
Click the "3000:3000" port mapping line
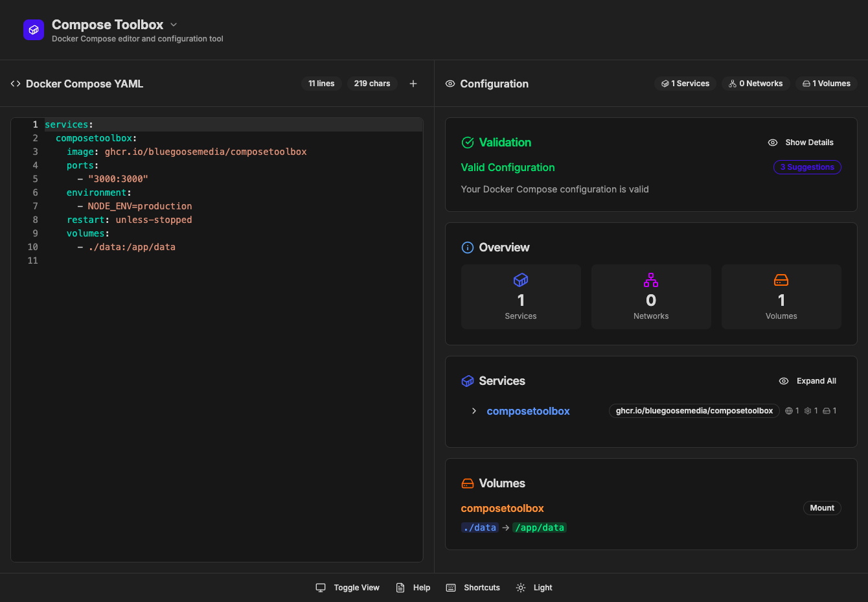tap(113, 179)
